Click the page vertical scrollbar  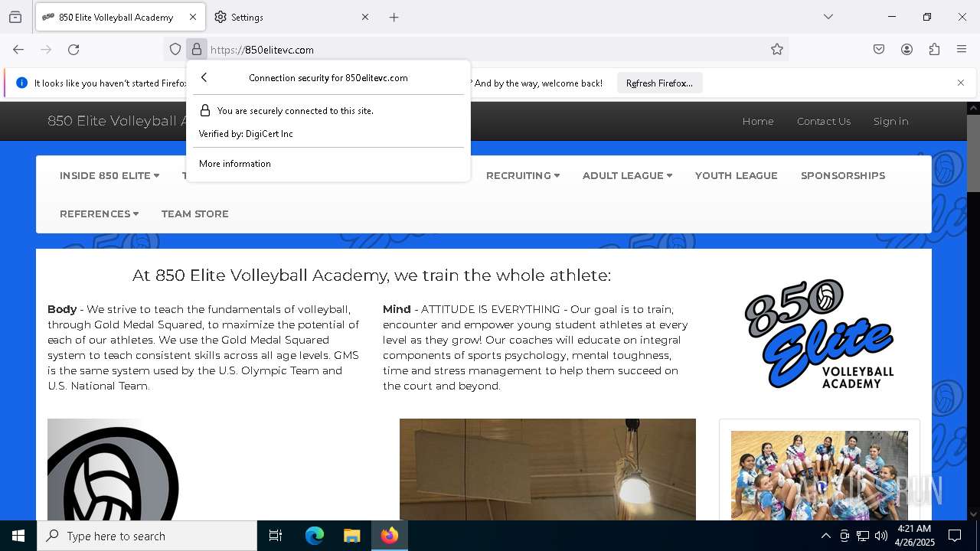pyautogui.click(x=973, y=153)
